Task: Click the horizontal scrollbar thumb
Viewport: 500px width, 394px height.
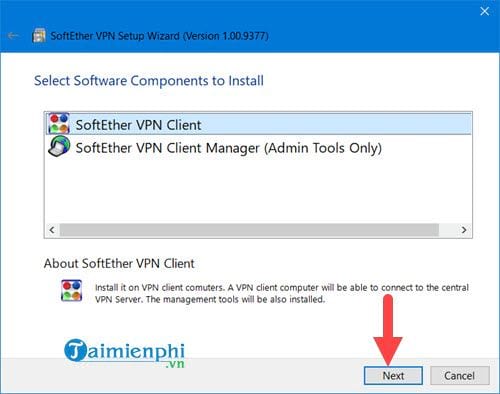Action: click(249, 230)
